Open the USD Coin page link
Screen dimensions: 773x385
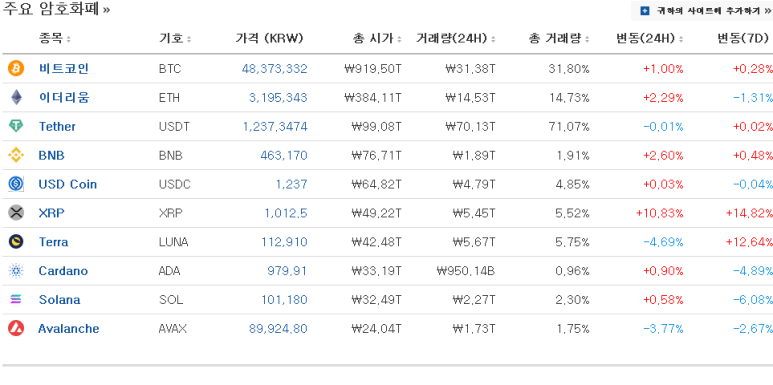point(68,184)
